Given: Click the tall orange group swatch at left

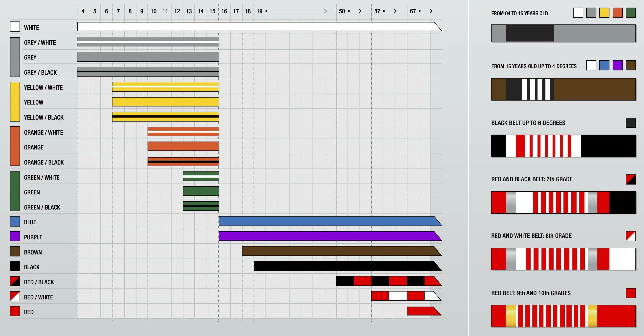Looking at the screenshot, I should [x=15, y=146].
